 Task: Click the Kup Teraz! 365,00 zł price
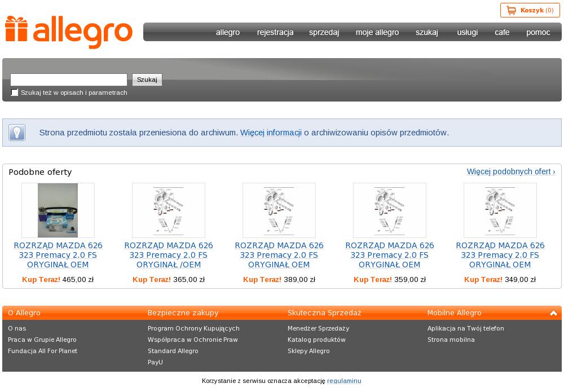(x=169, y=279)
